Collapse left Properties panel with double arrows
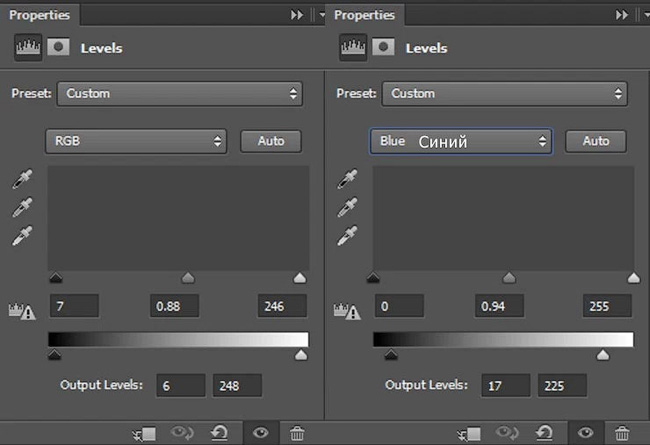 click(x=296, y=15)
